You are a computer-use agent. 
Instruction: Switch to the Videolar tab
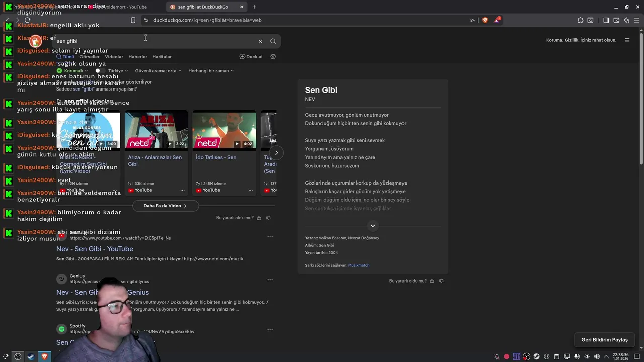(114, 57)
